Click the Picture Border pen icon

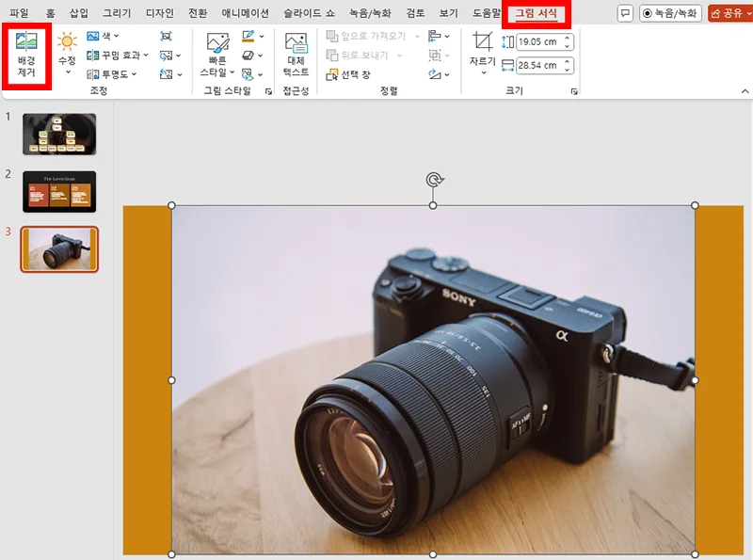click(248, 37)
